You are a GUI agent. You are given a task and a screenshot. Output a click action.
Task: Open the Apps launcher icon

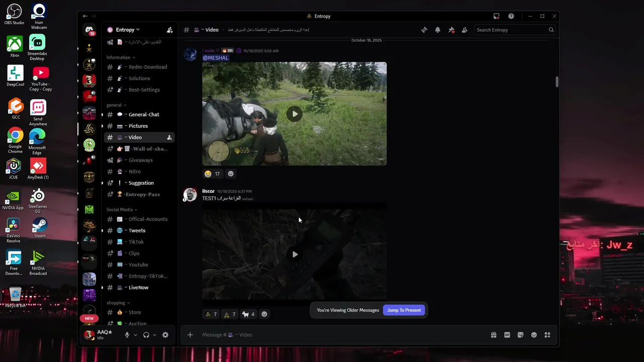547,335
